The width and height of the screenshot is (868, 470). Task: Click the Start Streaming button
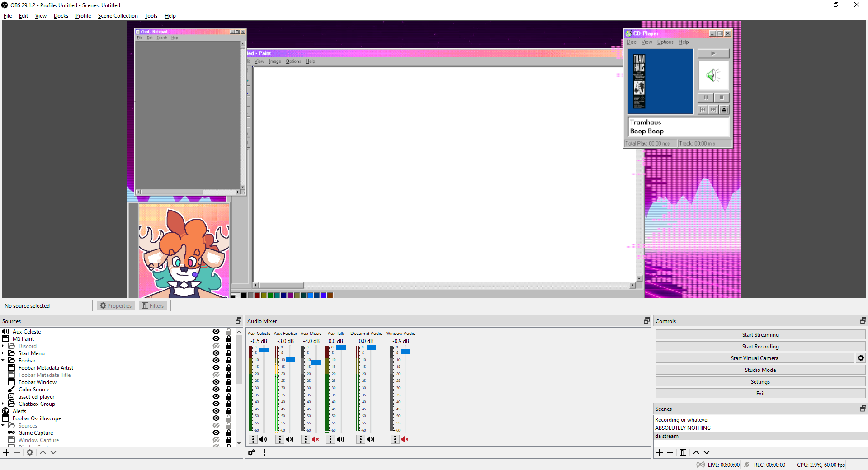[x=760, y=334]
